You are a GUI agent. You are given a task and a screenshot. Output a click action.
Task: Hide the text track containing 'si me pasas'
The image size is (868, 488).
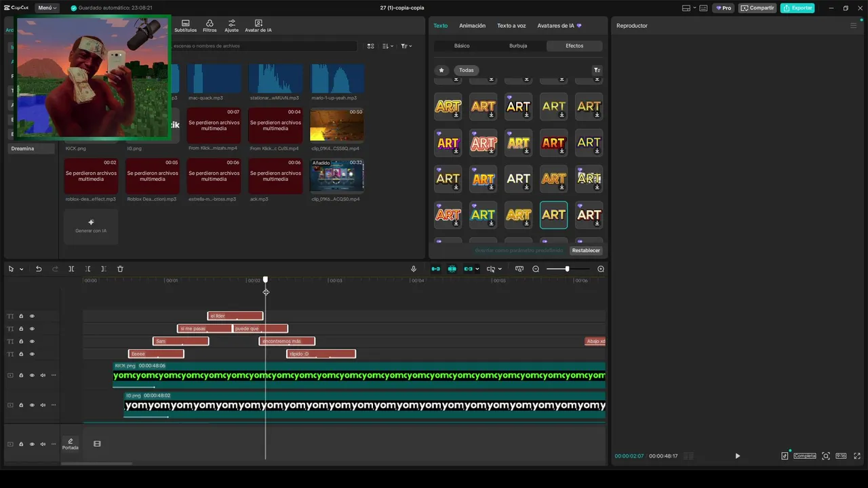[32, 329]
